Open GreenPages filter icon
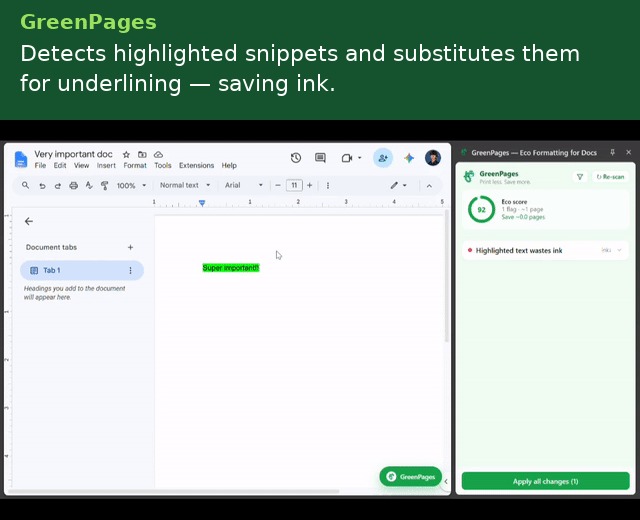Image resolution: width=640 pixels, height=520 pixels. 580,177
